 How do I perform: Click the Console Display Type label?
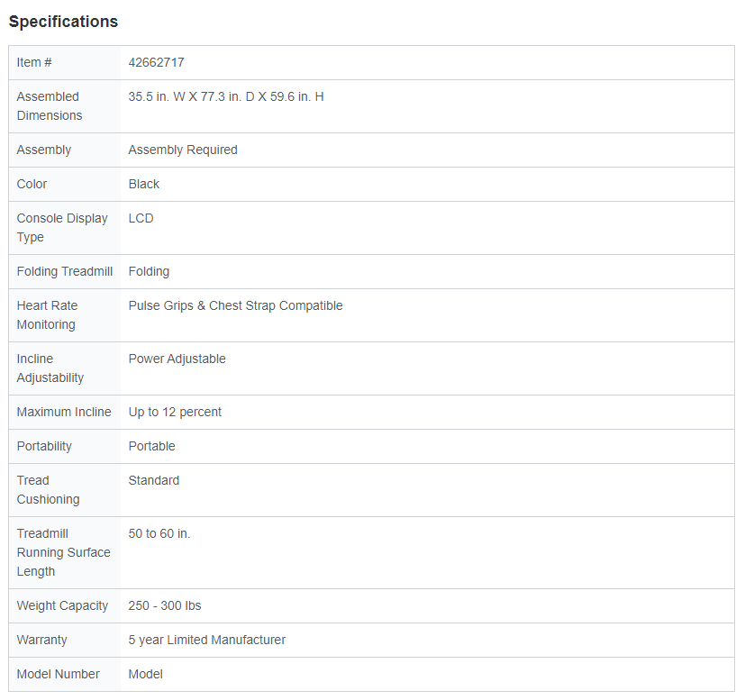(62, 228)
